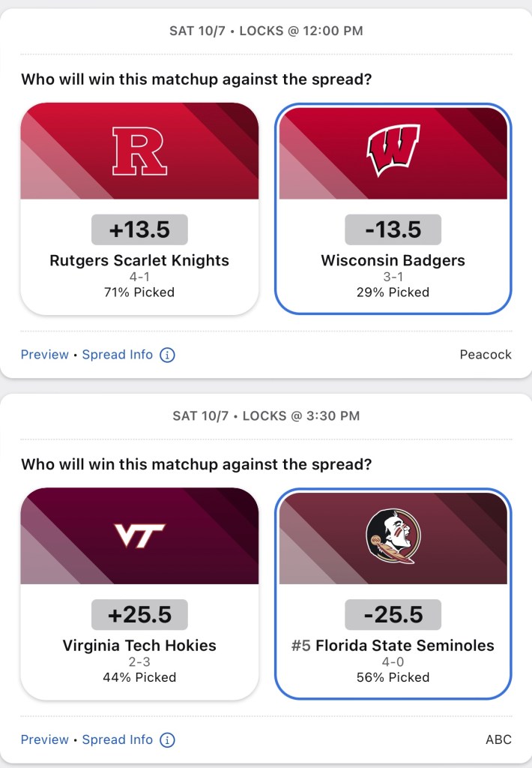Pick Virginia Tech Hokies team name
Screen dimensions: 532x768
pos(139,646)
